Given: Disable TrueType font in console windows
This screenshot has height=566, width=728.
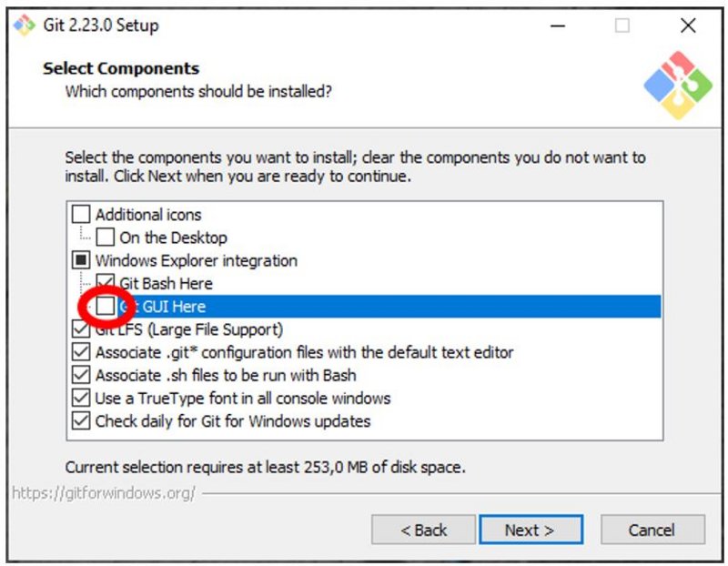Looking at the screenshot, I should point(81,398).
